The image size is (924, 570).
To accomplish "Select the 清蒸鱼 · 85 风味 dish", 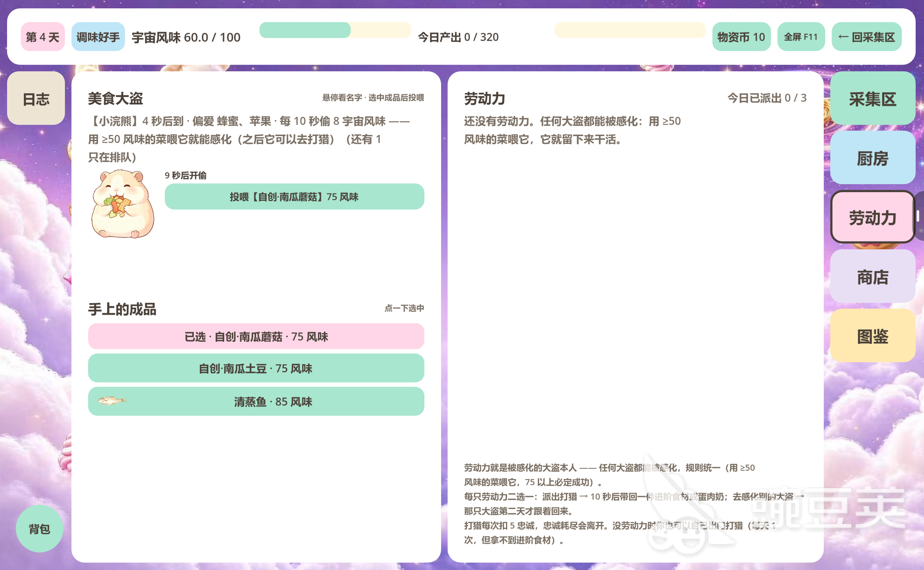I will coord(256,401).
